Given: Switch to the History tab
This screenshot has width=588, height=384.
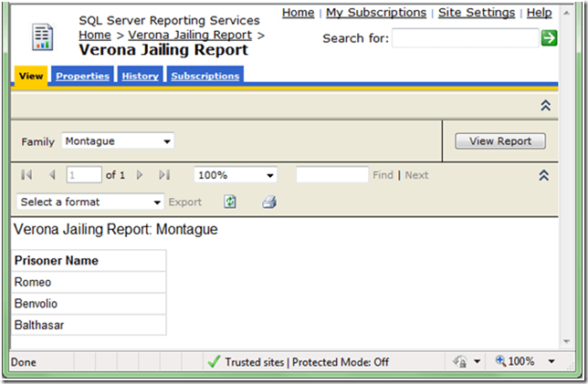Looking at the screenshot, I should tap(140, 77).
